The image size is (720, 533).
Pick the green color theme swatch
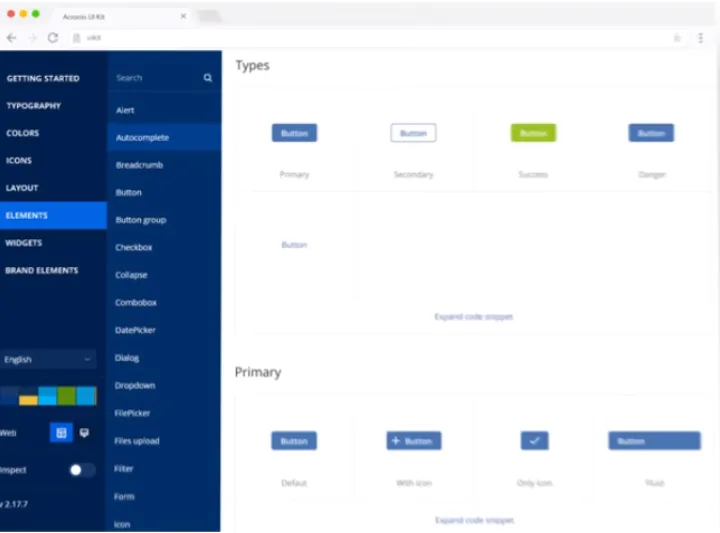pos(66,396)
